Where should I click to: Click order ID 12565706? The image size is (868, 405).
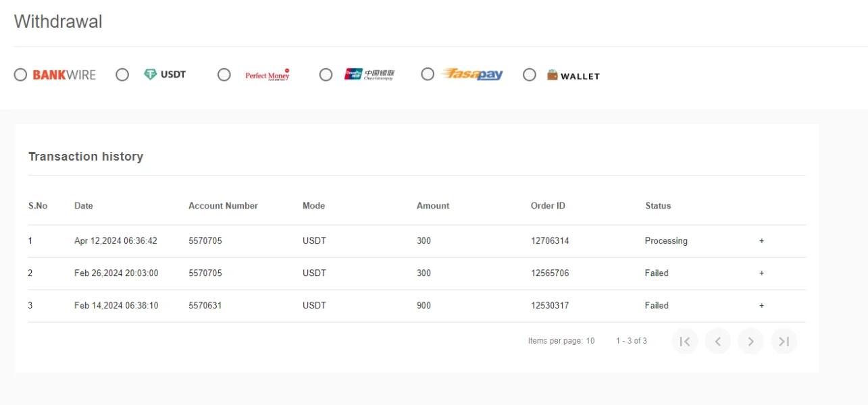550,273
